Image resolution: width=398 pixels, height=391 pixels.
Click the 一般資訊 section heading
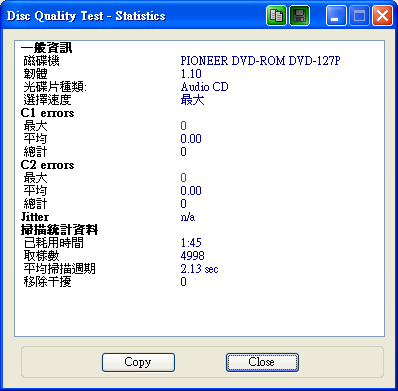(x=46, y=48)
